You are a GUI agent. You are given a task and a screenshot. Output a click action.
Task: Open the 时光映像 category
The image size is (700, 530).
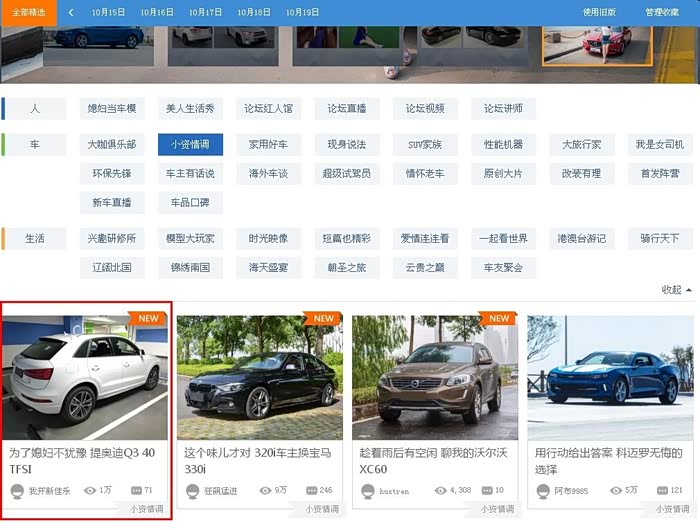(x=268, y=239)
